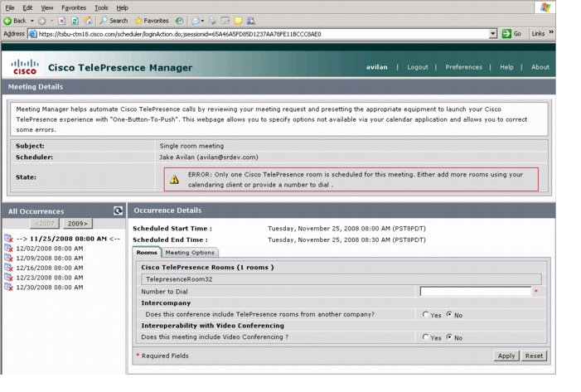The width and height of the screenshot is (581, 392).
Task: Click the warning triangle in the State error
Action: click(x=174, y=180)
